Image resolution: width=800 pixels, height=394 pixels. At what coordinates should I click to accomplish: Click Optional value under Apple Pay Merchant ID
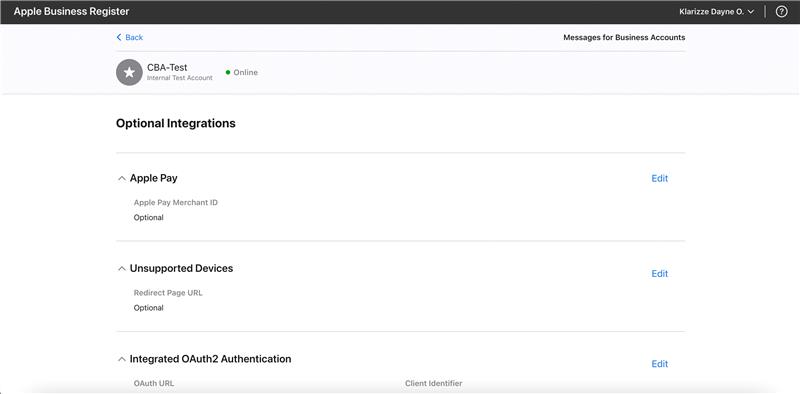tap(148, 217)
